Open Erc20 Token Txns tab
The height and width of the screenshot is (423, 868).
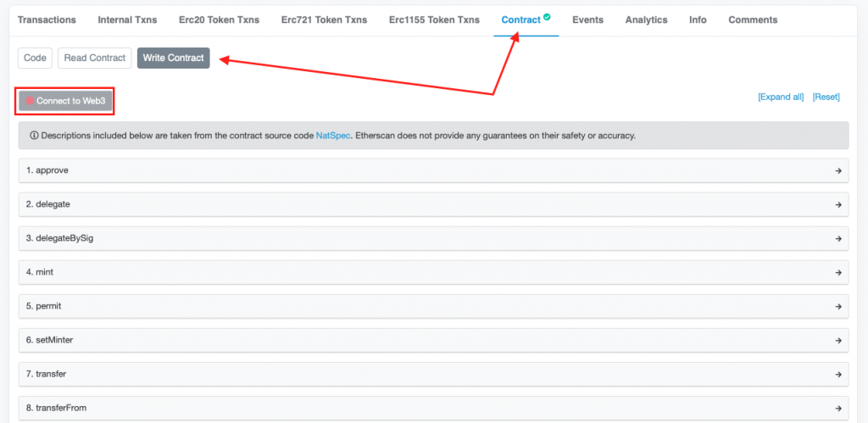[220, 20]
